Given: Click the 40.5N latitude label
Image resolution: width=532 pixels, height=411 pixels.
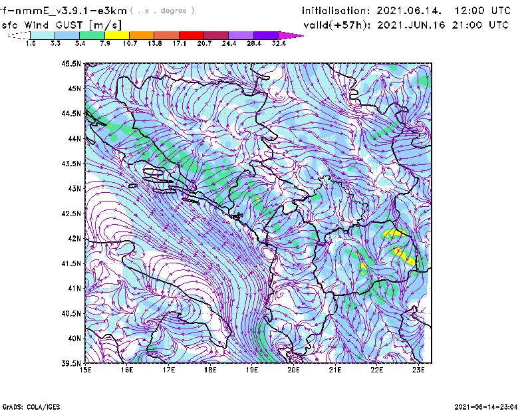Looking at the screenshot, I should pyautogui.click(x=71, y=313).
